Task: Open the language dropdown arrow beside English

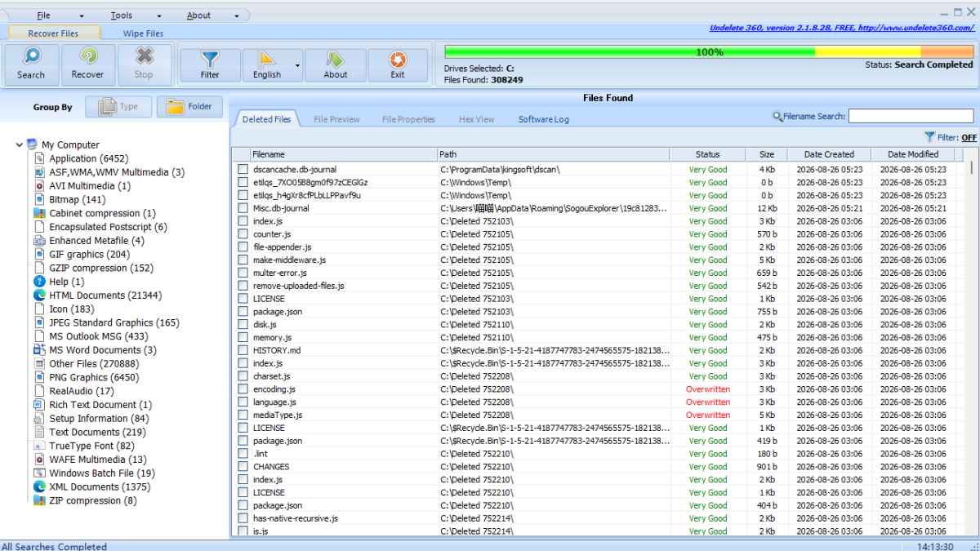Action: pos(298,65)
